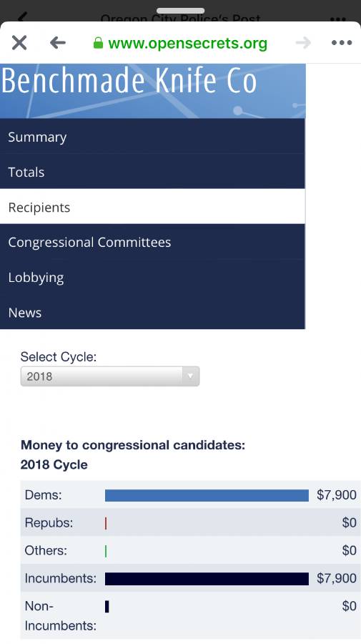Screen dimensions: 361x644
Task: Go back using the left arrow icon
Action: 58,43
